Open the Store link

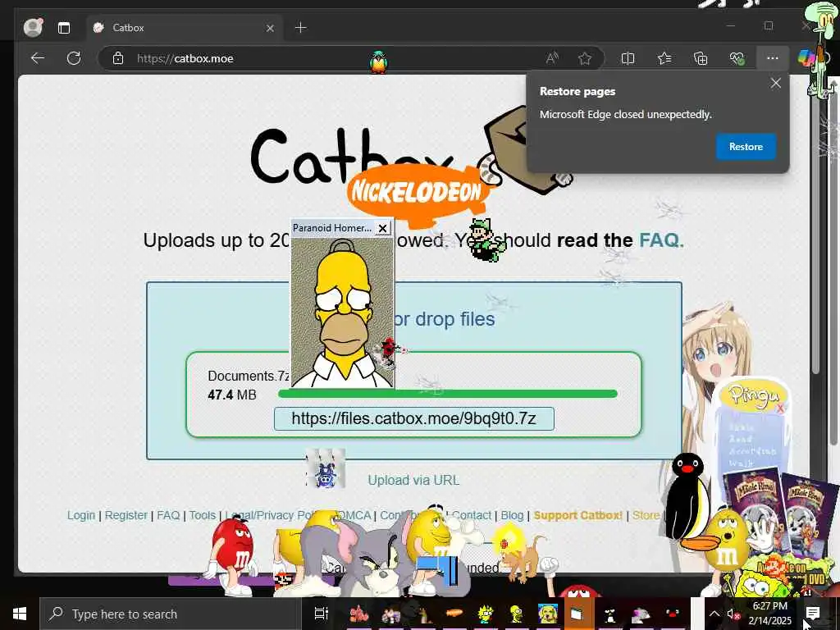coord(646,515)
